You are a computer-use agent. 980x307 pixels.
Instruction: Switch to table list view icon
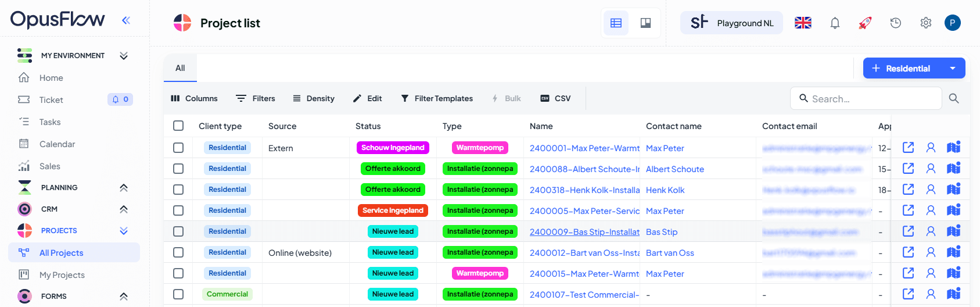(x=616, y=23)
